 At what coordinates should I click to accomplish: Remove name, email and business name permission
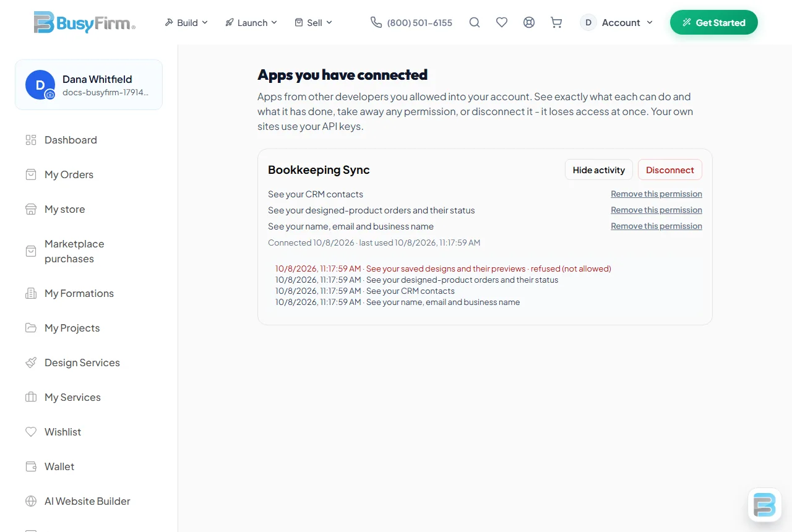[656, 226]
